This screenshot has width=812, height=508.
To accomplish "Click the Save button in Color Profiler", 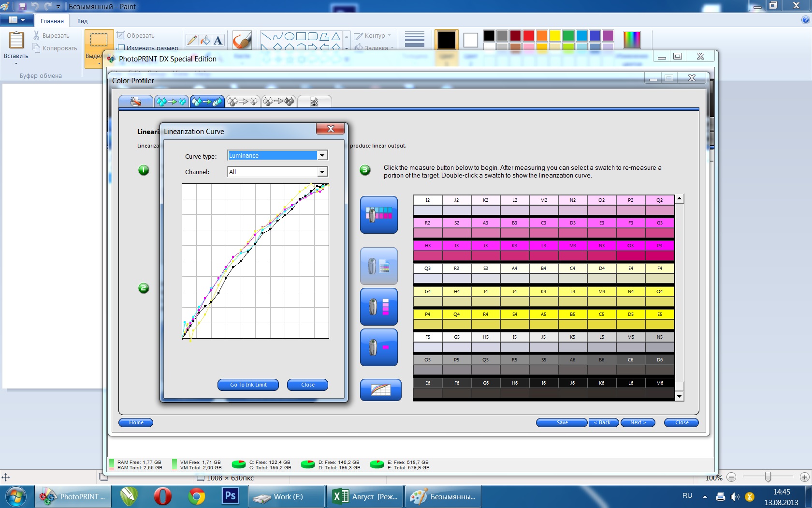I will point(562,422).
